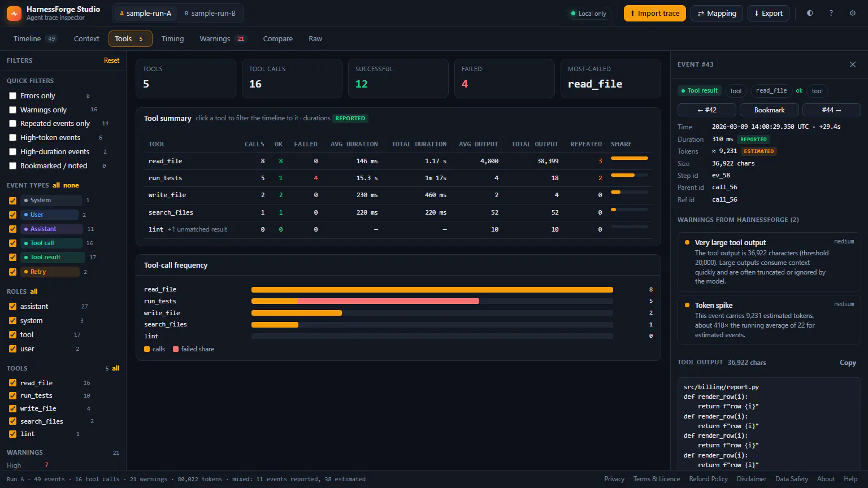868x488 pixels.
Task: Go to next event #44
Action: (832, 110)
